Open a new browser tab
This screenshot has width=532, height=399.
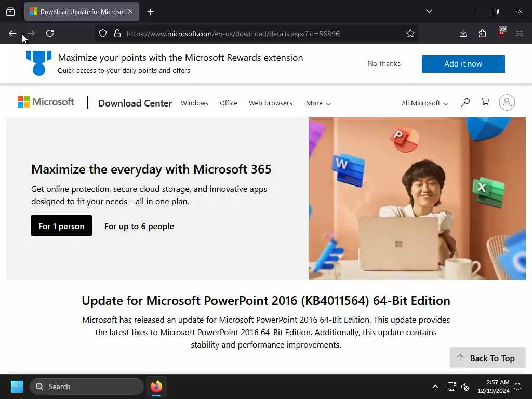click(150, 12)
